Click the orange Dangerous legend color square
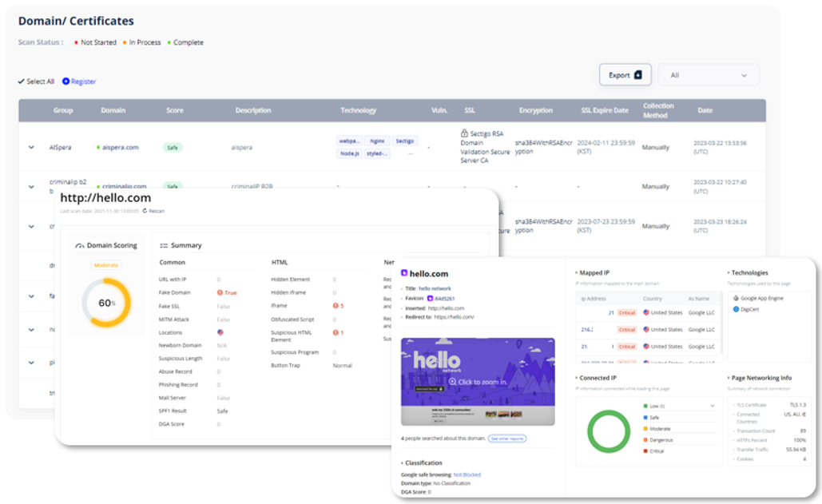 pyautogui.click(x=645, y=440)
